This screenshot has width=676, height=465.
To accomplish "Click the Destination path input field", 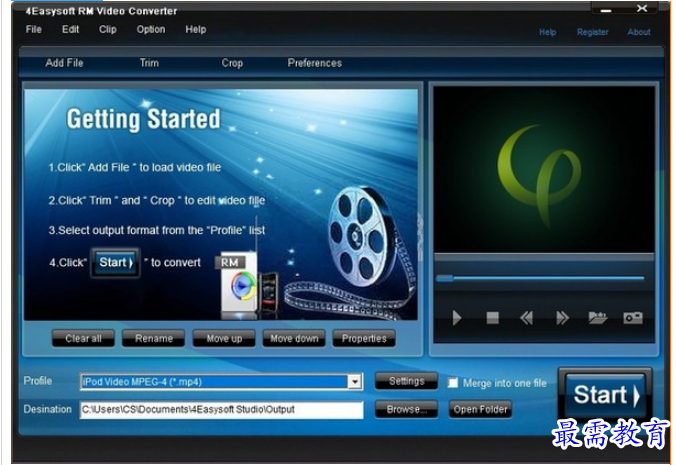I will coord(222,409).
